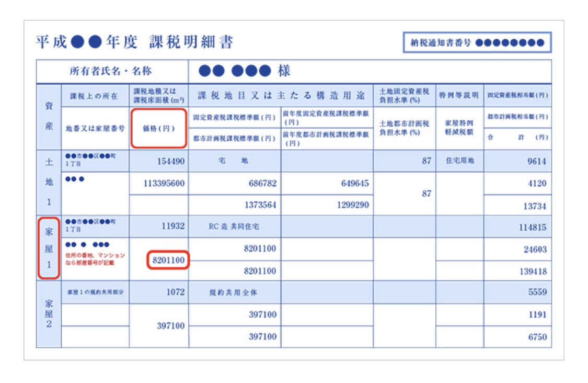The image size is (588, 383).
Task: Click the land area value 154490
Action: pos(171,161)
